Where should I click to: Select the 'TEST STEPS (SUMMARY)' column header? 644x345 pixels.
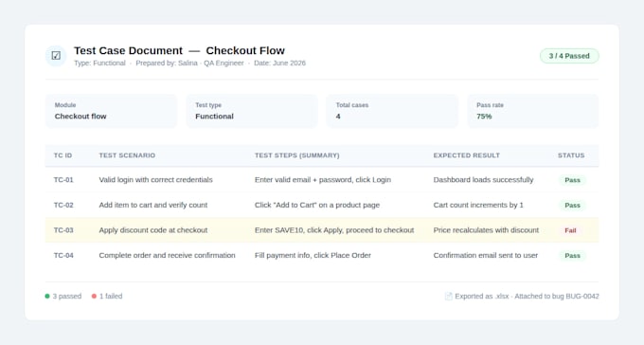tap(297, 155)
